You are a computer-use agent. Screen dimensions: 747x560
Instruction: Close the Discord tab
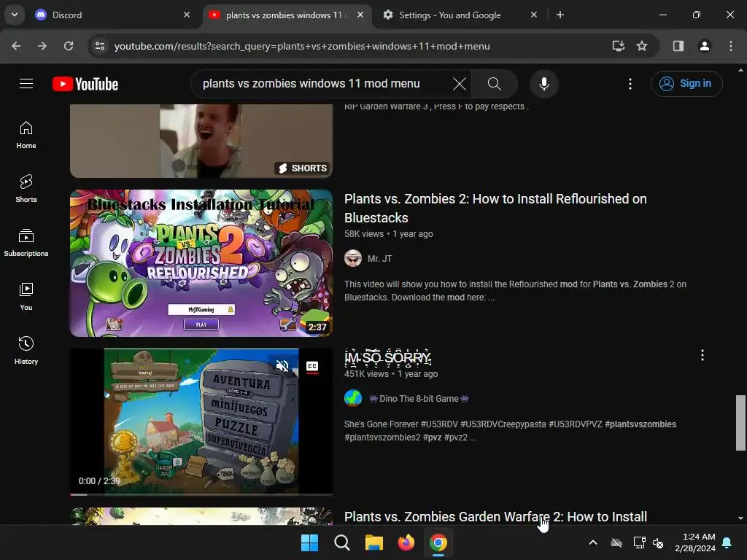click(x=187, y=15)
